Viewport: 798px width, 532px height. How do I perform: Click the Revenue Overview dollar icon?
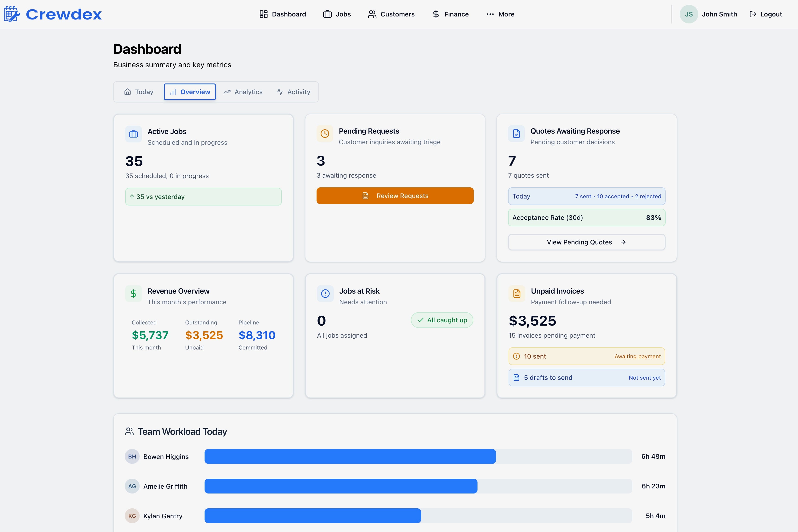[133, 294]
